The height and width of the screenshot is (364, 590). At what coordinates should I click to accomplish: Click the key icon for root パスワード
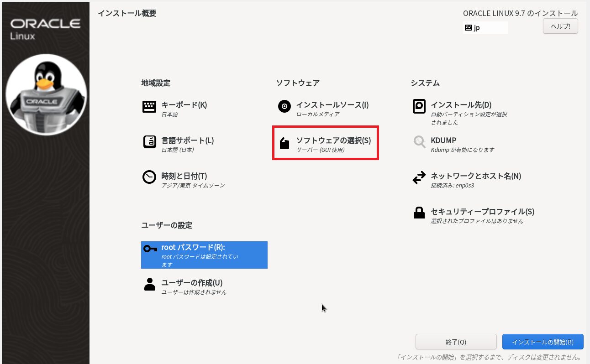[x=150, y=249]
